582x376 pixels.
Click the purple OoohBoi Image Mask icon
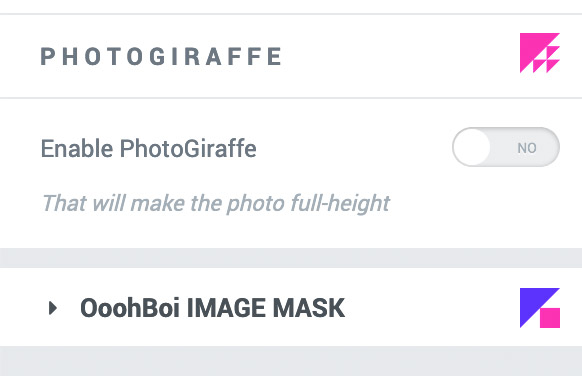540,308
